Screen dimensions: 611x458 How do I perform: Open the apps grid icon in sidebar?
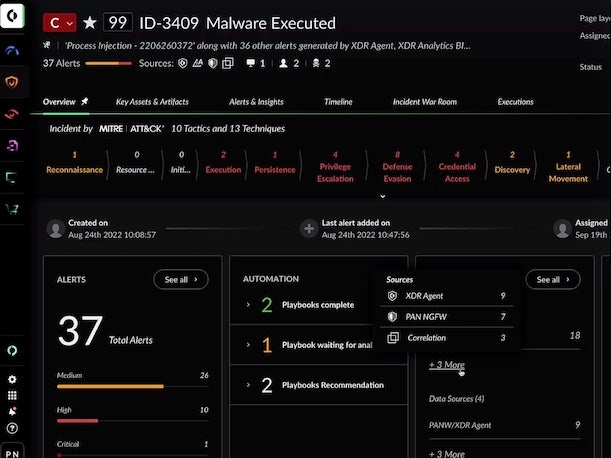(x=12, y=396)
